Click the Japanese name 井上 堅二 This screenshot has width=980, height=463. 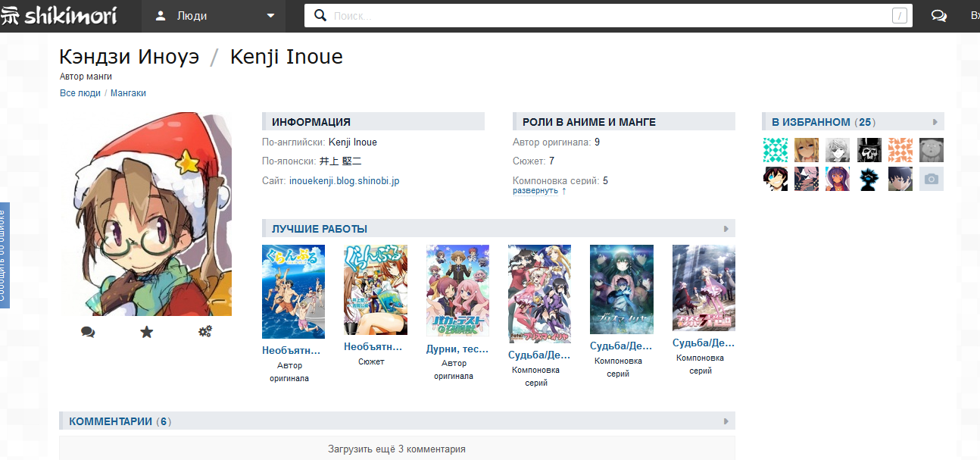(340, 161)
